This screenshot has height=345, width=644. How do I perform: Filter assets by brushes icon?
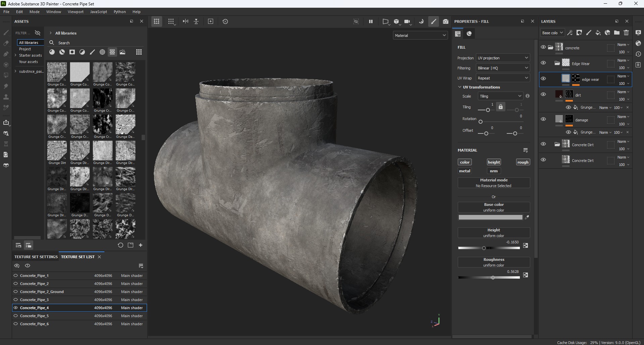coord(92,52)
